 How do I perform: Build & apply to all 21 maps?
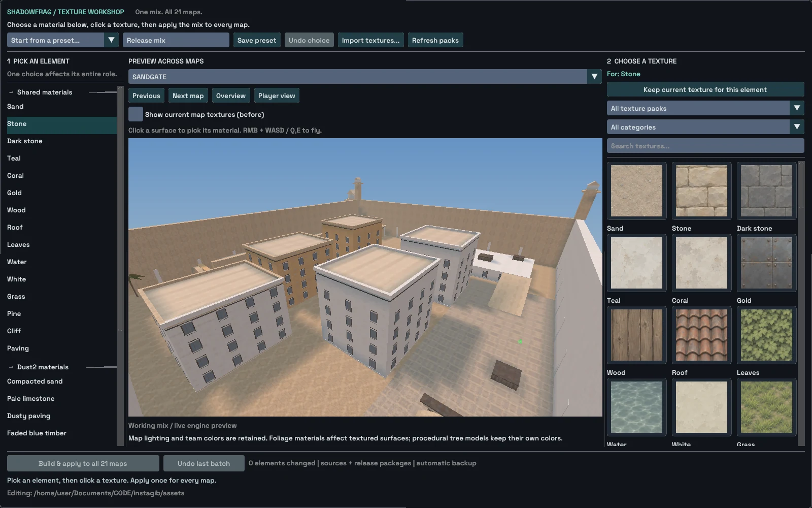[83, 463]
